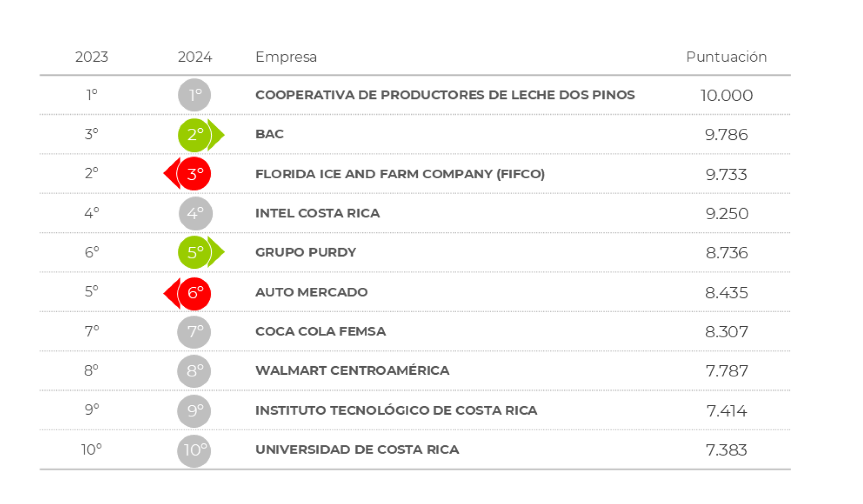Click the red 6º rank badge
This screenshot has height=504, width=863.
click(195, 293)
